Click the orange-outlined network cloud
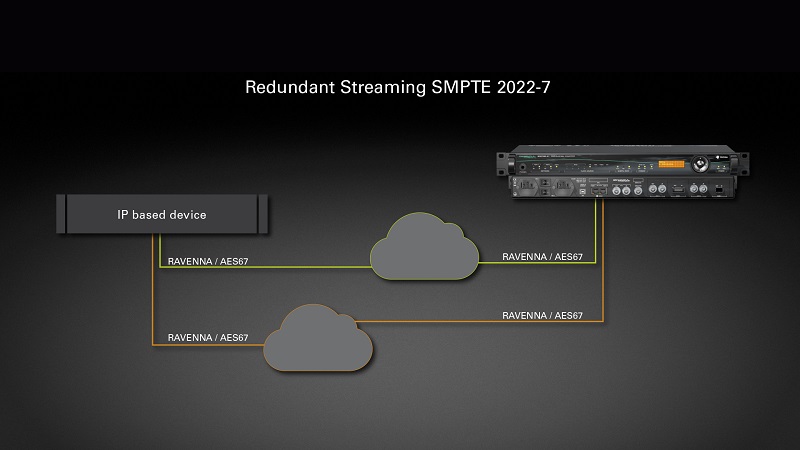This screenshot has height=450, width=800. 318,337
